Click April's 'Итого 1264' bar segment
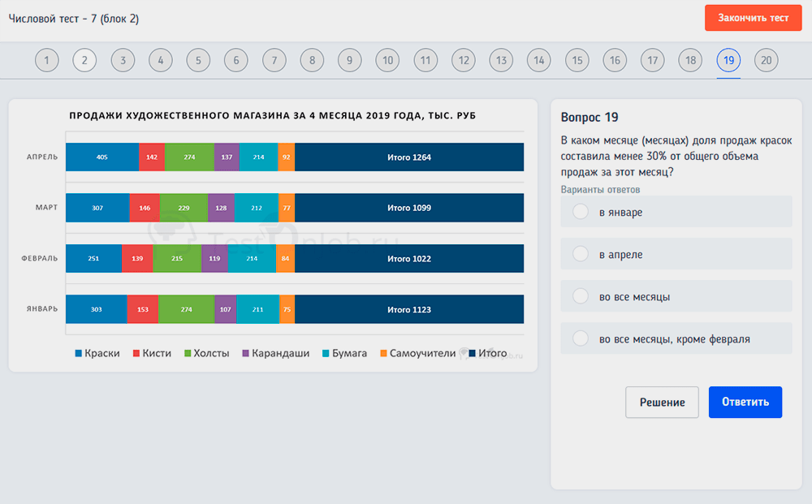Image resolution: width=812 pixels, height=504 pixels. [x=409, y=157]
